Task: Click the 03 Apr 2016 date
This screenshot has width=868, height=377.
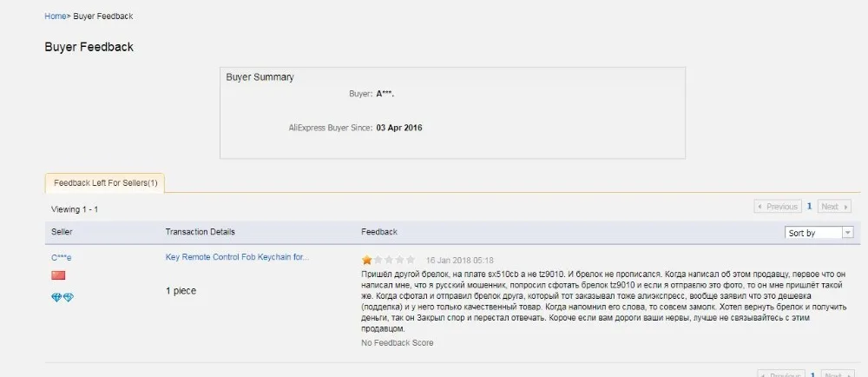Action: click(x=399, y=128)
